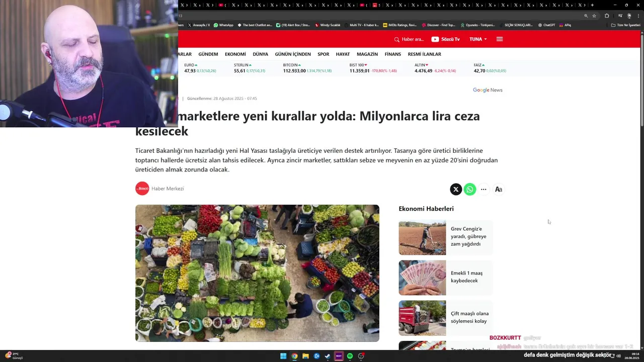The image size is (644, 362).
Task: Open Chrome from taskbar
Action: [294, 356]
